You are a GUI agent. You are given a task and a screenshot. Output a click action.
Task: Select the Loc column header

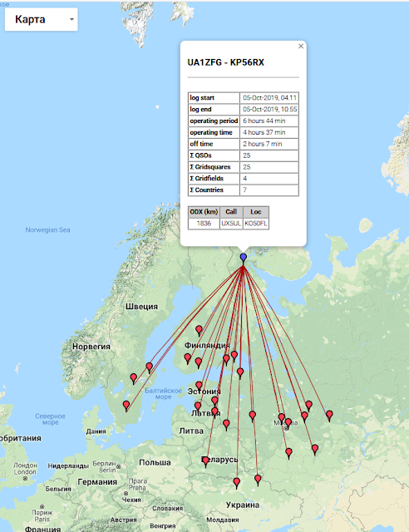(x=256, y=212)
